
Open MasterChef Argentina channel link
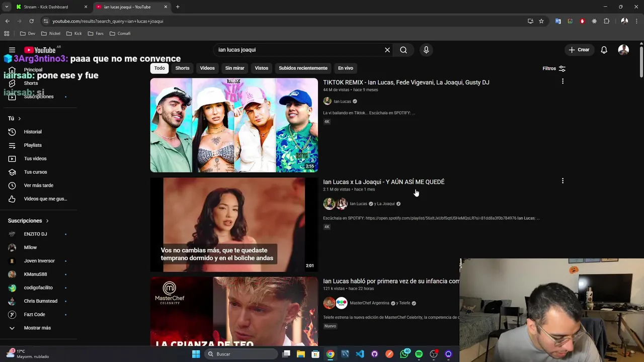point(369,303)
